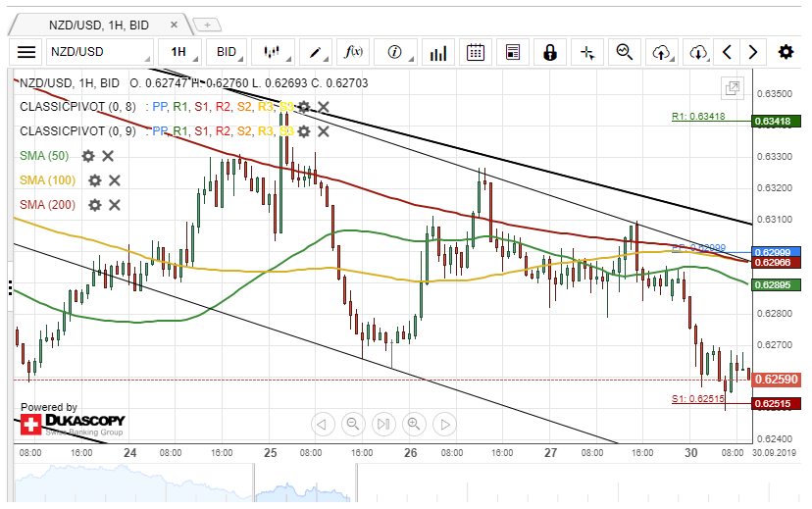Expand the BID price side dropdown
This screenshot has width=812, height=509.
229,52
